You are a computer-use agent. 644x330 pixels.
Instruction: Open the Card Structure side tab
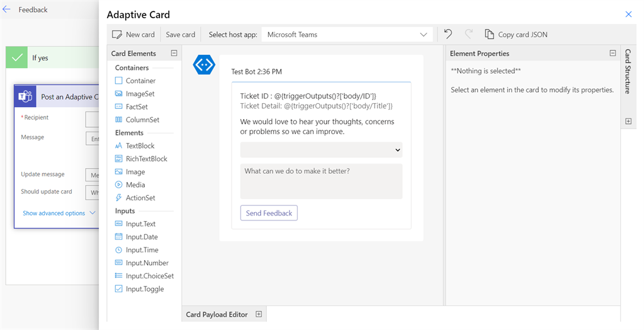pyautogui.click(x=628, y=72)
